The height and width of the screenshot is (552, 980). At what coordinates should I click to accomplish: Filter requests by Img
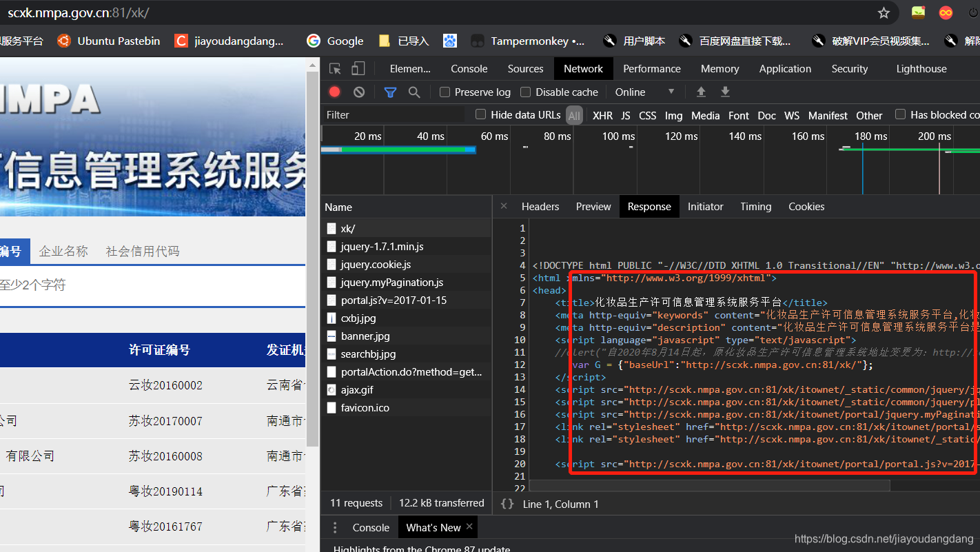point(673,116)
